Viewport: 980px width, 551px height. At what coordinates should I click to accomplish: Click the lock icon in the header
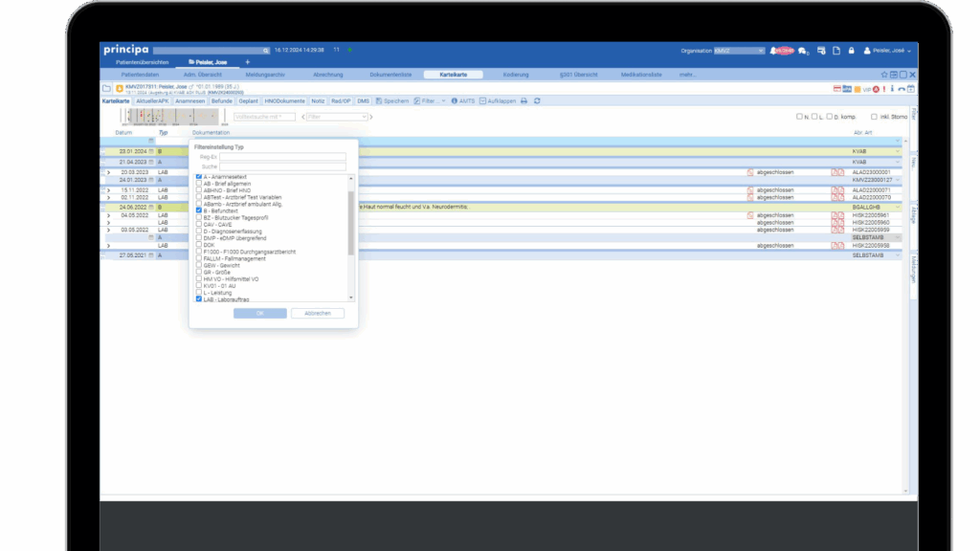click(x=850, y=51)
